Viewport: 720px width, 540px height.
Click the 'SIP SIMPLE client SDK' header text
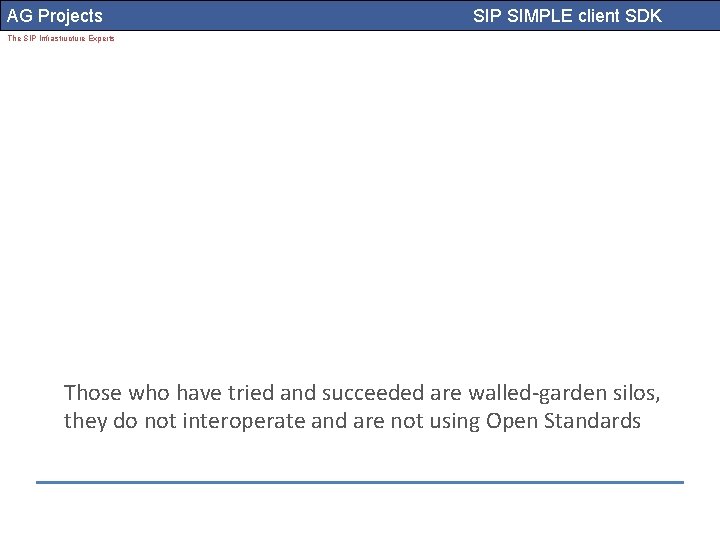567,16
